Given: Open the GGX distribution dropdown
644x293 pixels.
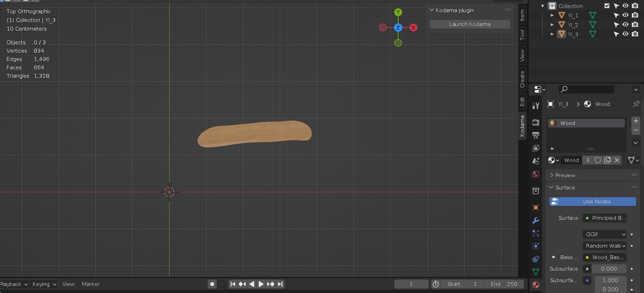Looking at the screenshot, I should coord(605,234).
